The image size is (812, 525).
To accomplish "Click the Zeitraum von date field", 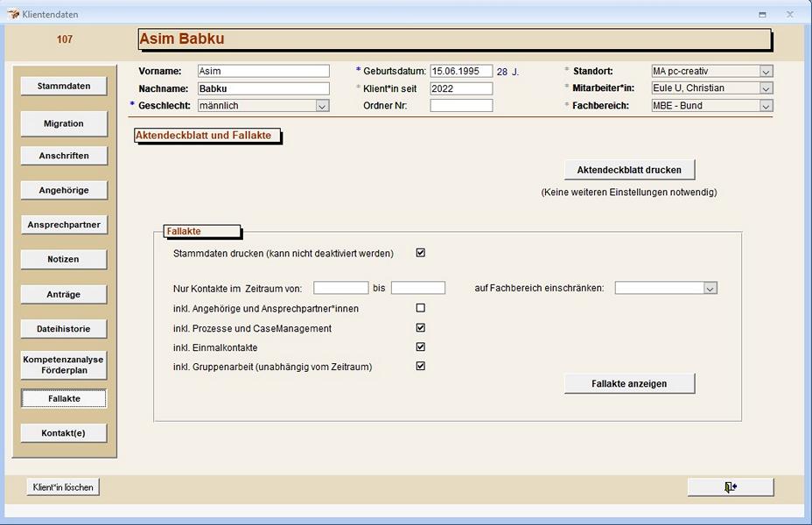I will click(x=340, y=287).
